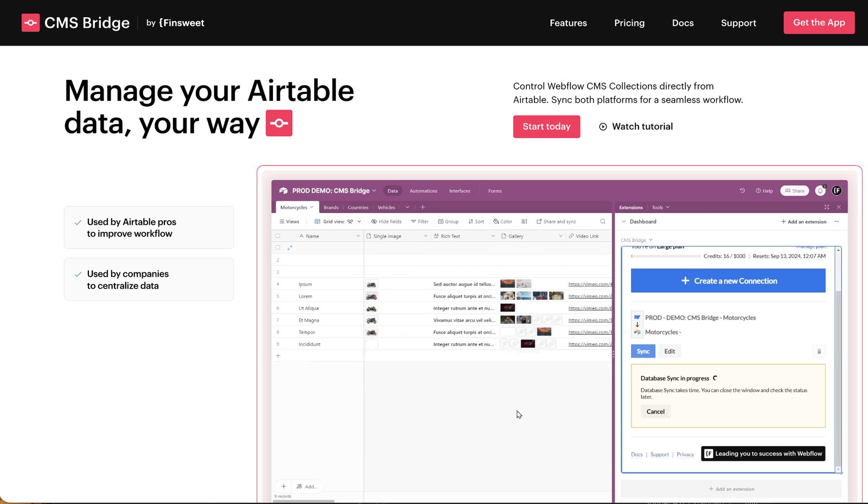Click the credits usage progress bar
The image size is (868, 504).
[x=665, y=256]
